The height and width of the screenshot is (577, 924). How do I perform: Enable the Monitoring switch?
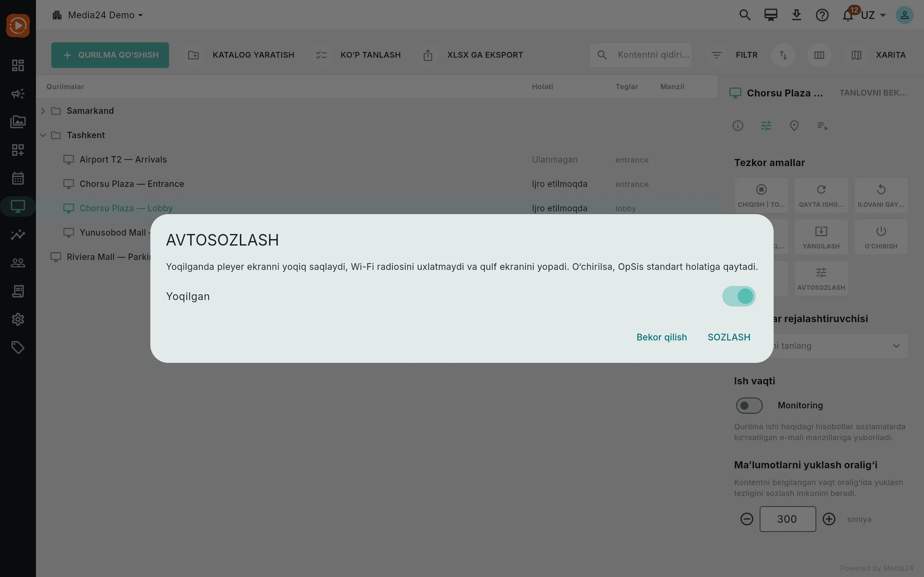pos(749,405)
